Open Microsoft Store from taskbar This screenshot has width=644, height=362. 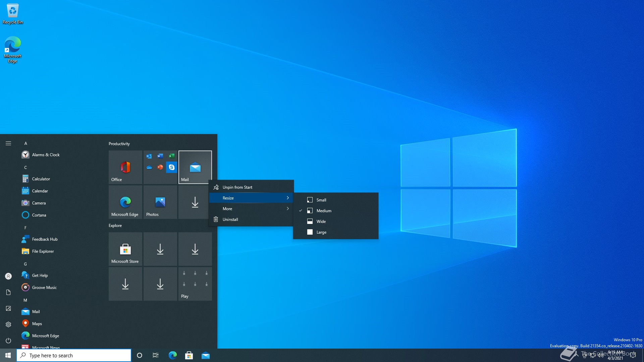coord(189,355)
